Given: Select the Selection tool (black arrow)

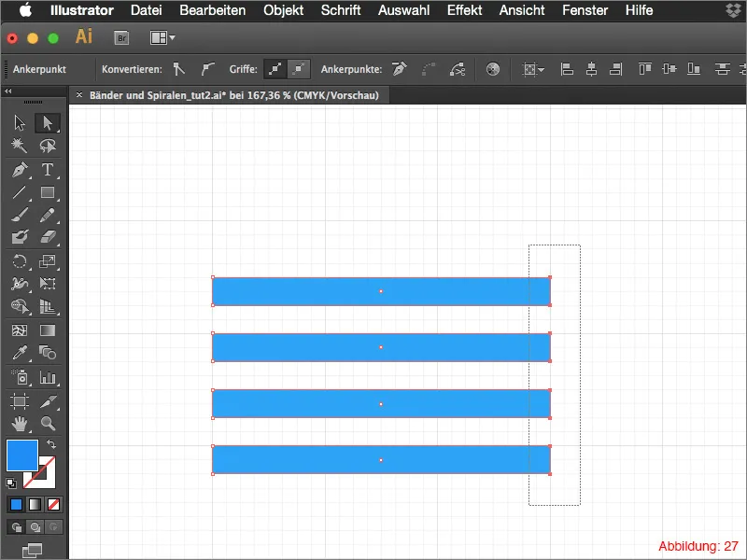Looking at the screenshot, I should pyautogui.click(x=20, y=123).
